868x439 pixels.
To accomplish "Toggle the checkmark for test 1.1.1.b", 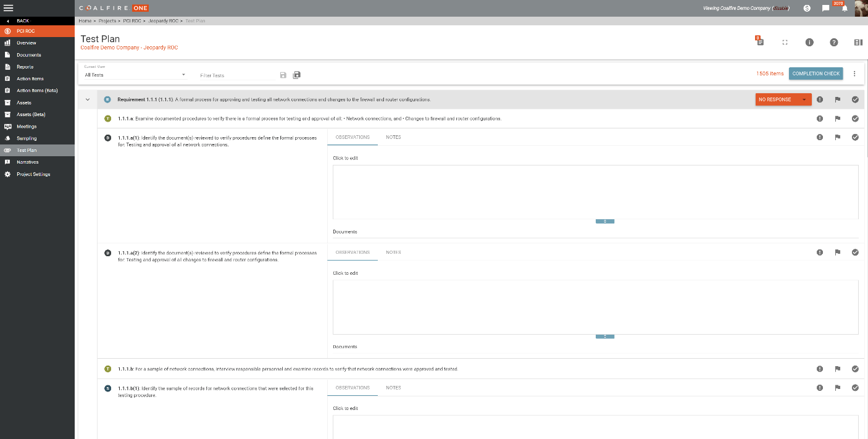I will coord(855,369).
